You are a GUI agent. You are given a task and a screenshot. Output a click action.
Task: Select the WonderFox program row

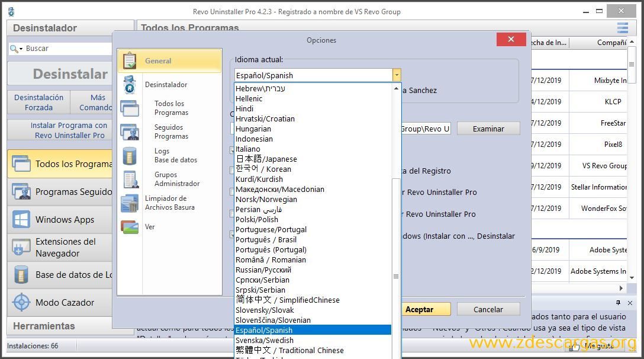click(579, 209)
